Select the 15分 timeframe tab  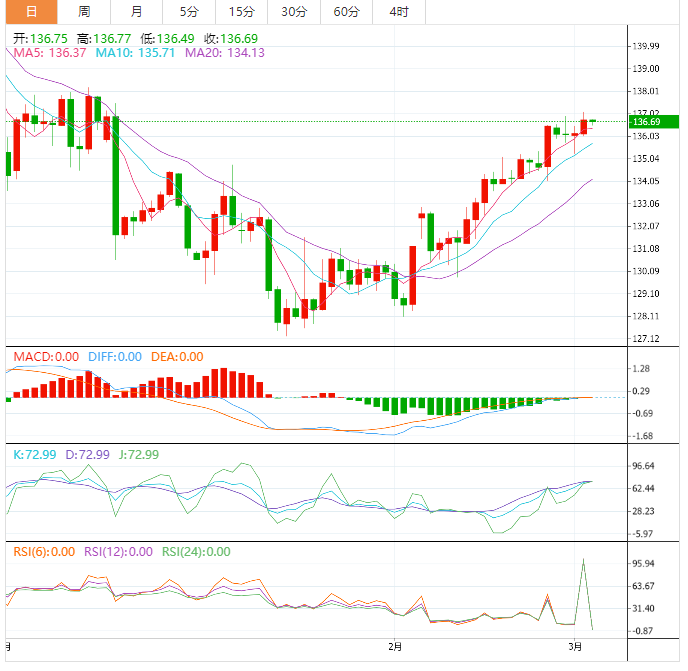pyautogui.click(x=241, y=12)
